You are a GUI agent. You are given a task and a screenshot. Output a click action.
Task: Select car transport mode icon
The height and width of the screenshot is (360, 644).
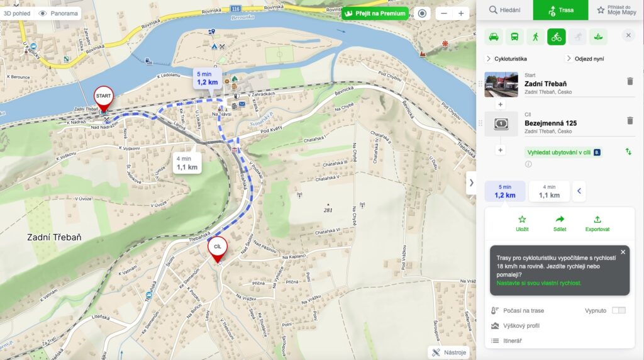(x=494, y=37)
